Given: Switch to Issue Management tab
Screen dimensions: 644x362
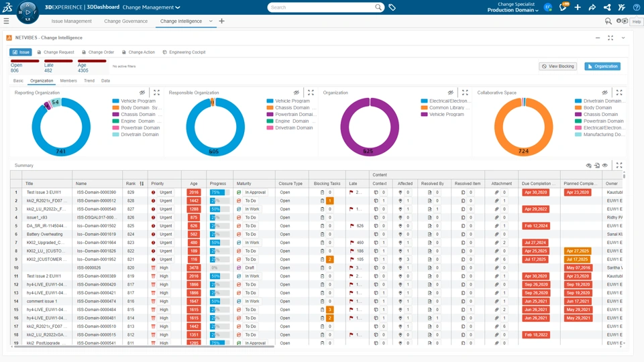Looking at the screenshot, I should pyautogui.click(x=72, y=21).
